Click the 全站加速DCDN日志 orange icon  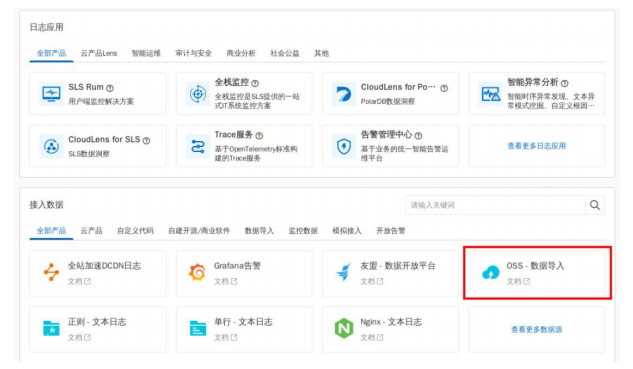pos(51,272)
